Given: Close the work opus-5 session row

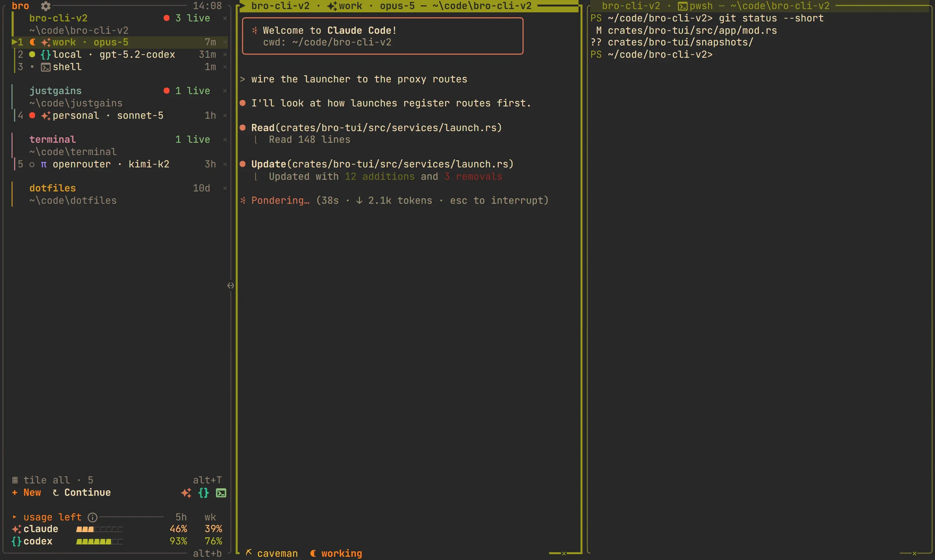Looking at the screenshot, I should [x=225, y=42].
